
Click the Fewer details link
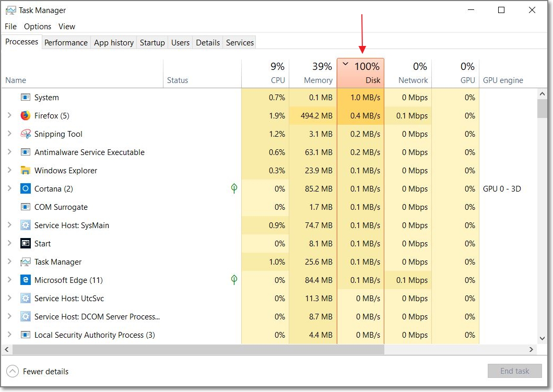point(45,372)
